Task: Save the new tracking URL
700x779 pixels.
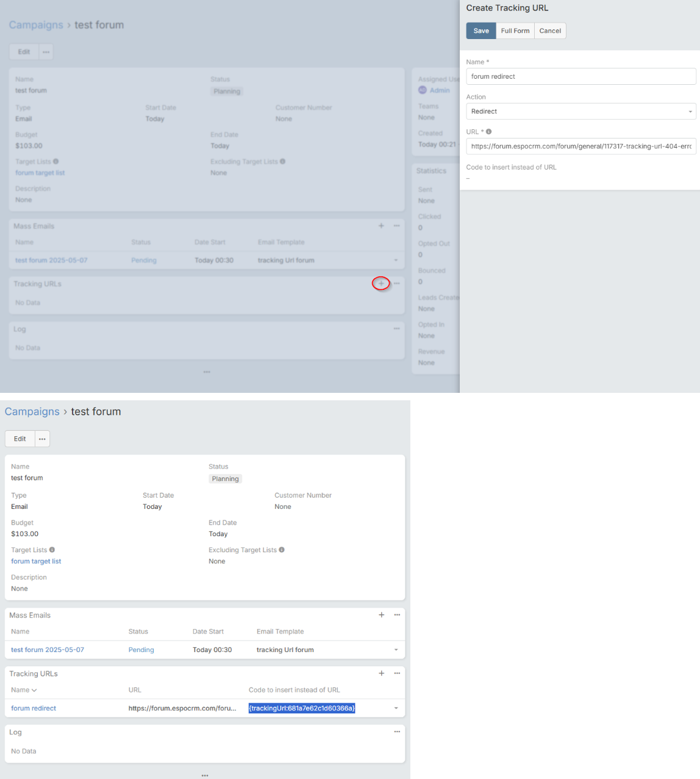Action: point(481,31)
